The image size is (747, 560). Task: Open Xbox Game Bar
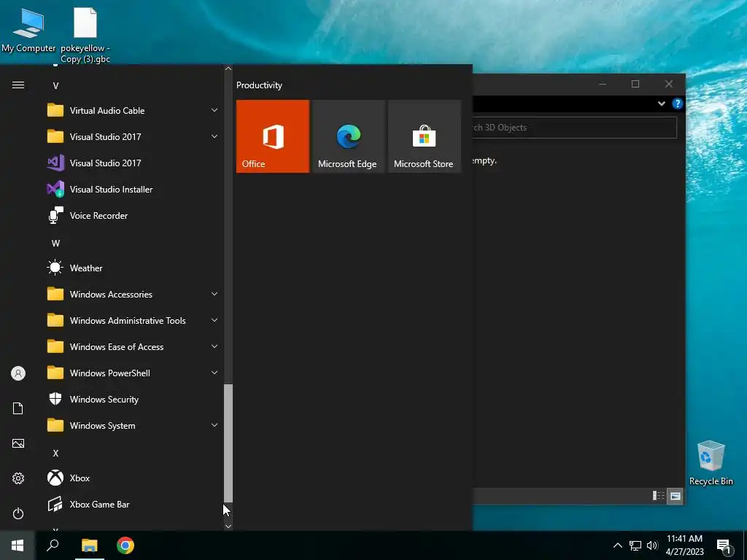pyautogui.click(x=133, y=504)
